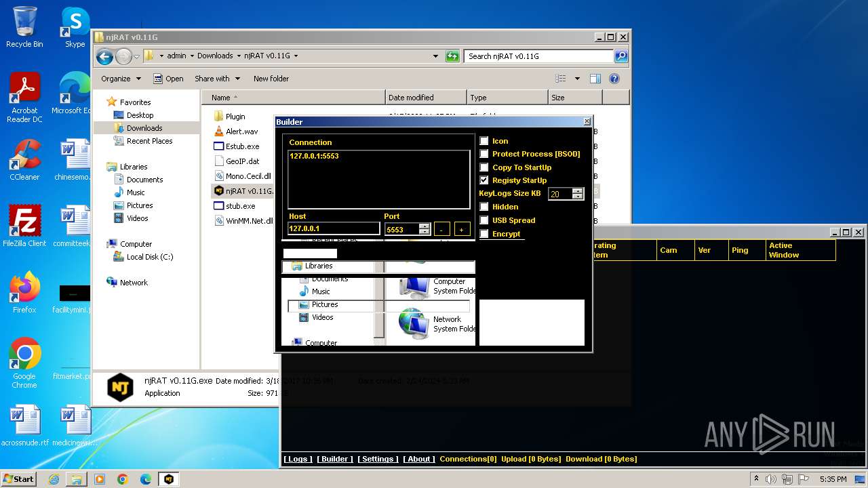Click the search magnifier in Explorer
The height and width of the screenshot is (488, 868).
click(x=620, y=56)
